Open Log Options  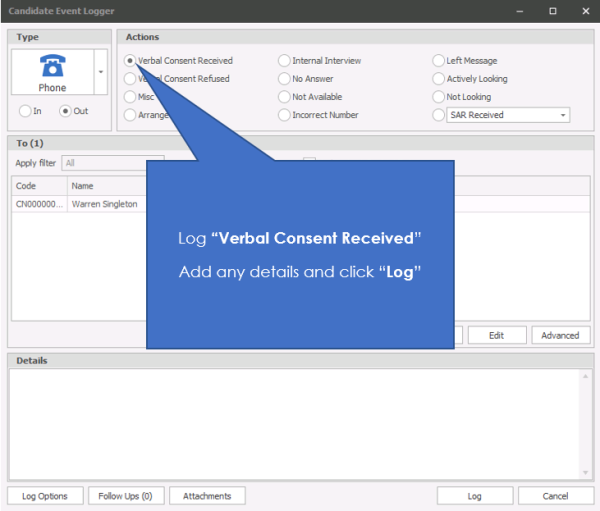click(x=45, y=496)
